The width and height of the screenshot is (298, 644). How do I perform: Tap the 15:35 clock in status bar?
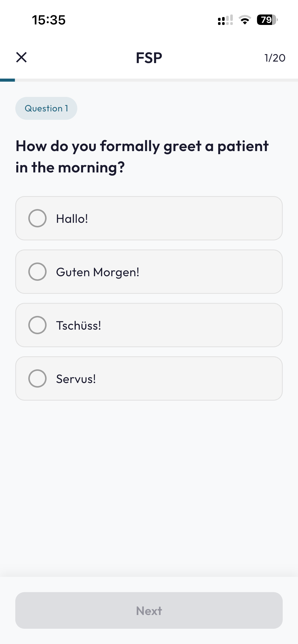click(x=49, y=20)
